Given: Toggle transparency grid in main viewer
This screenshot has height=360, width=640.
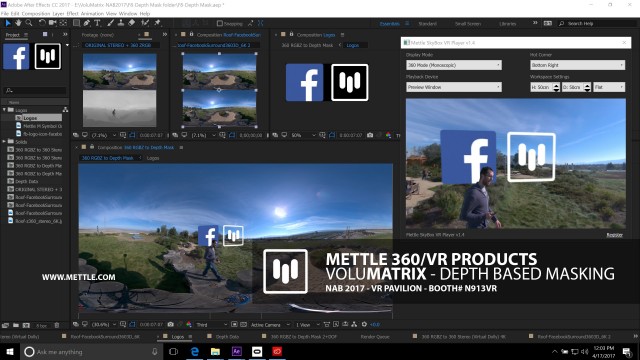Looking at the screenshot, I should click(x=244, y=324).
